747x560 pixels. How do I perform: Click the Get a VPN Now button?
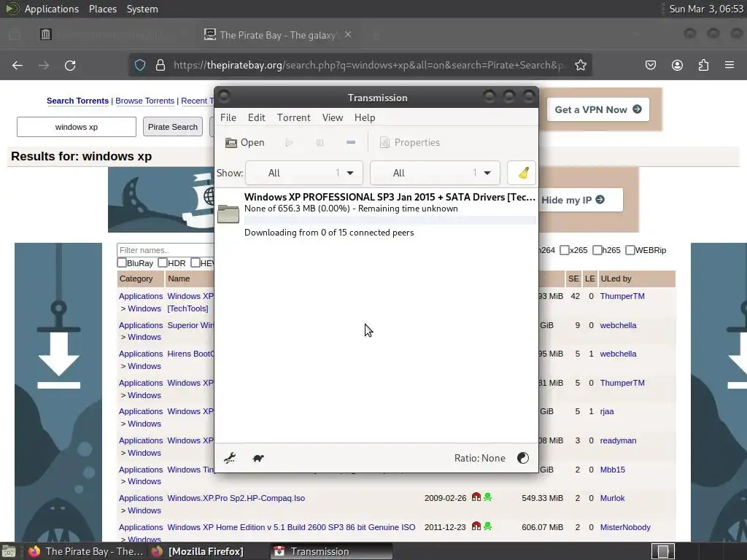598,109
